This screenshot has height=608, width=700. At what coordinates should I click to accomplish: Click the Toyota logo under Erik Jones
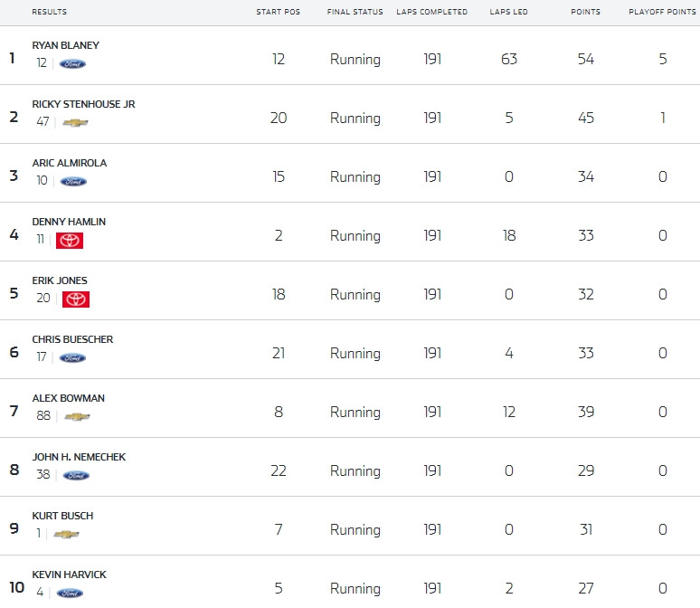click(x=76, y=299)
